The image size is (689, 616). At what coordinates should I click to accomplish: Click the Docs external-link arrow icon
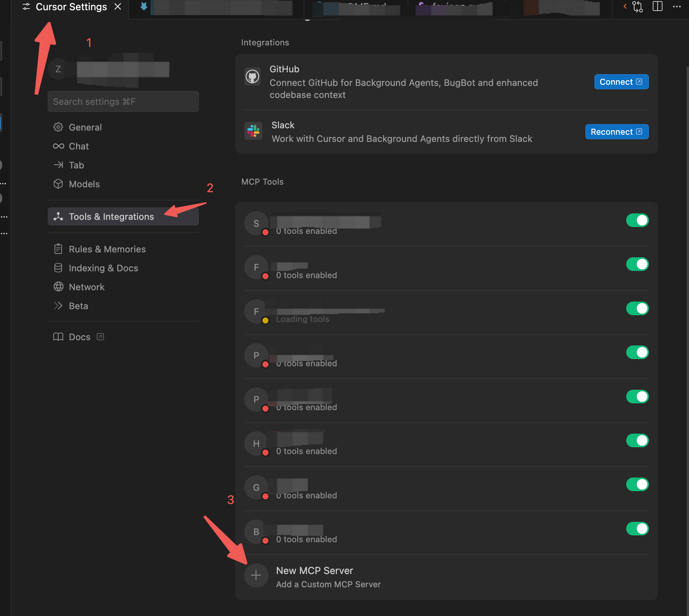click(x=100, y=336)
